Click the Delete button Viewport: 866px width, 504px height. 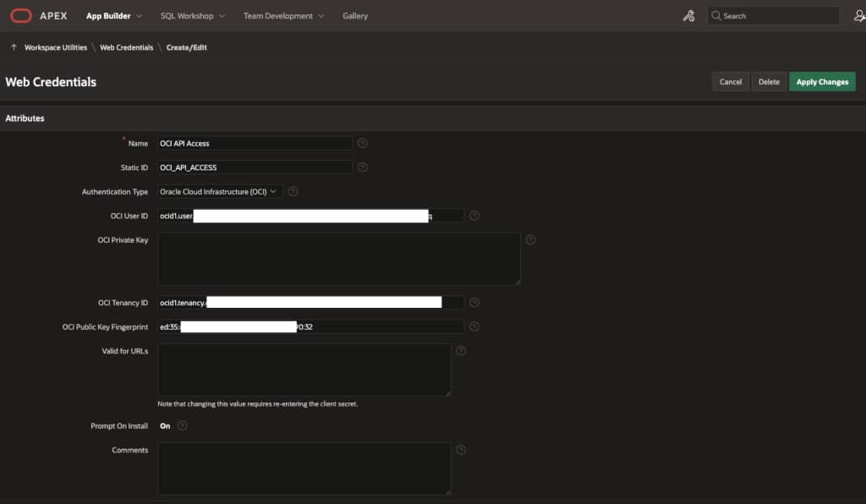769,82
